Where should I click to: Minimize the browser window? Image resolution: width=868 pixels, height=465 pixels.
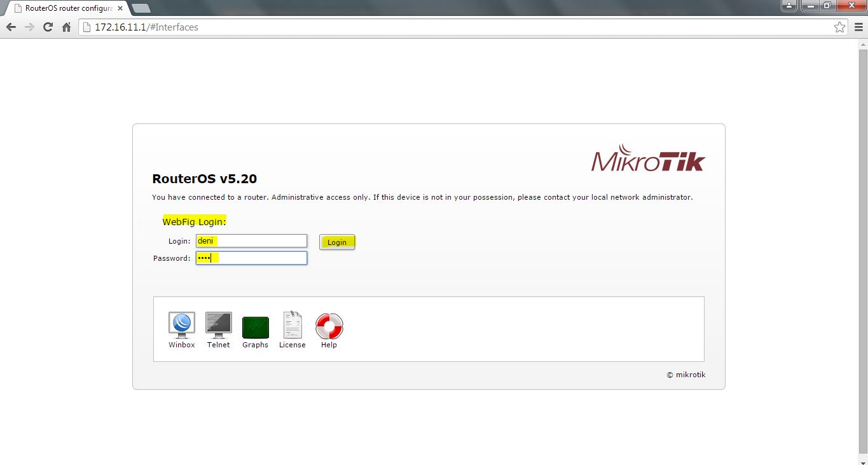(809, 6)
